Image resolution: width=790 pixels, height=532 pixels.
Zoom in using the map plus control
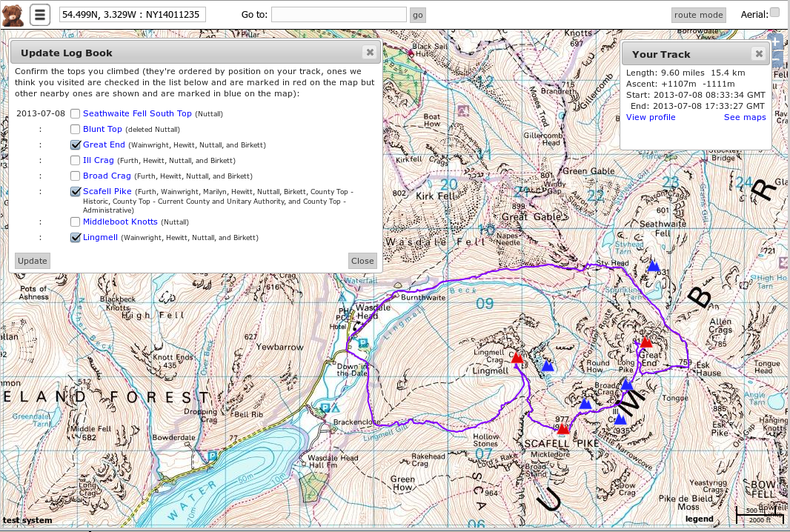[x=774, y=42]
